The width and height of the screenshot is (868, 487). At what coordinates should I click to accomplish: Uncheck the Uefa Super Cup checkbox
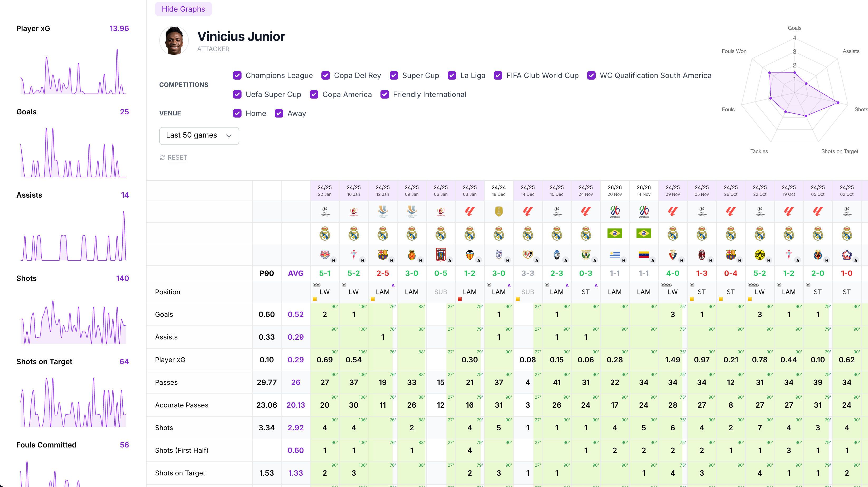pyautogui.click(x=237, y=94)
